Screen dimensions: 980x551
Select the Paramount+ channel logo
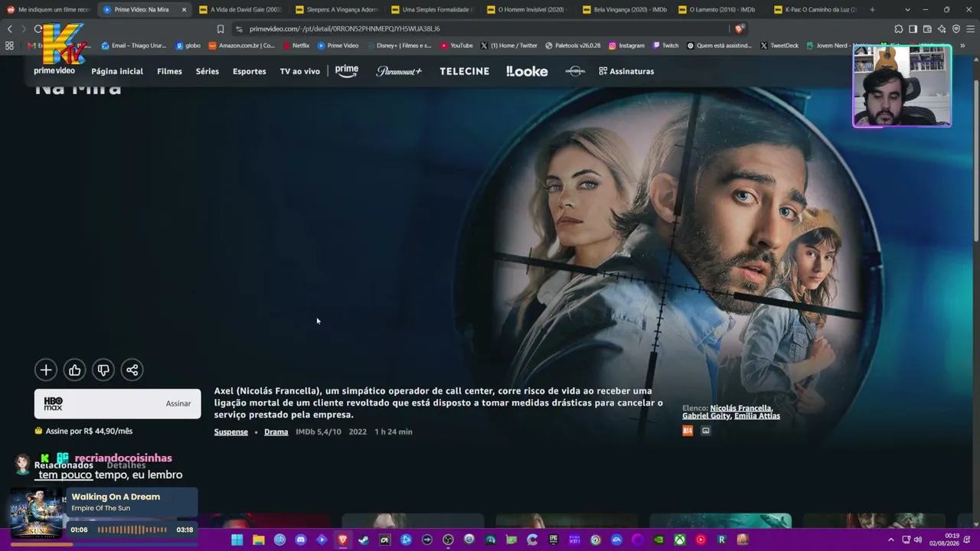pos(399,71)
